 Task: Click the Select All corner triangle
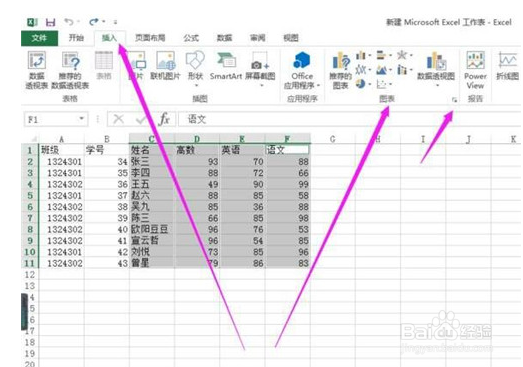[x=34, y=139]
